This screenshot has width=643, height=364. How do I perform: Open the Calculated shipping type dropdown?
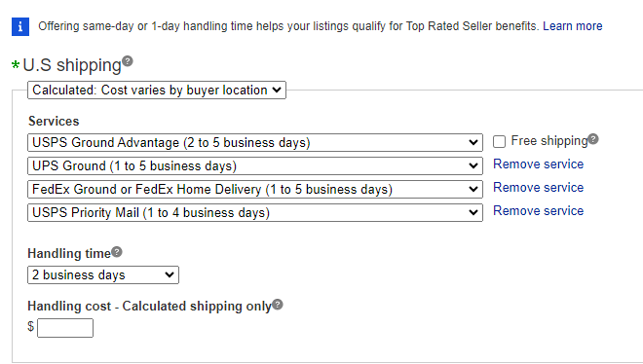click(x=157, y=91)
